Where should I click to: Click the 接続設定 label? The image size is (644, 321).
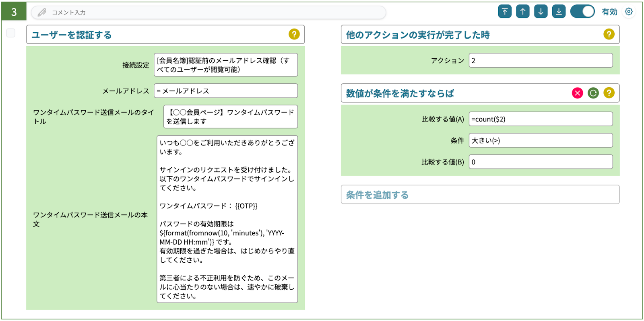point(136,65)
